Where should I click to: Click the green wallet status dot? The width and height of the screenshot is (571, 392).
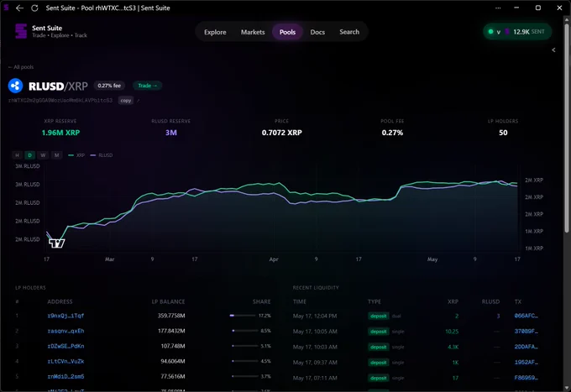[x=490, y=32]
